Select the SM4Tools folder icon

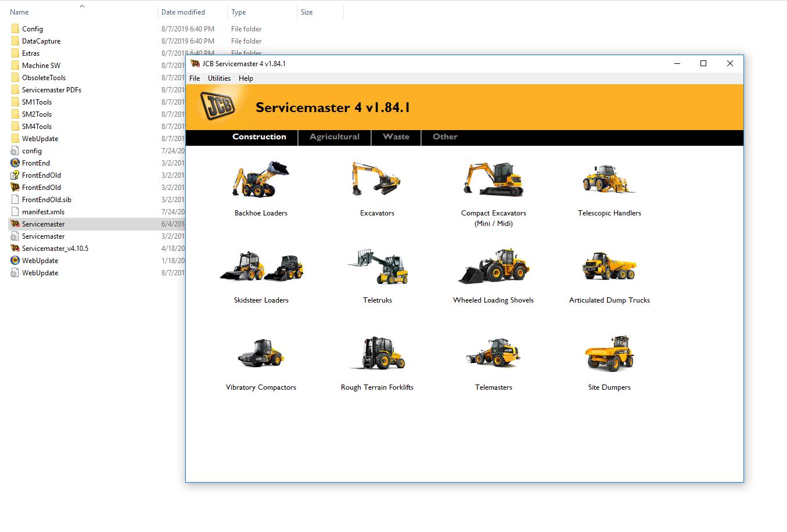click(15, 126)
